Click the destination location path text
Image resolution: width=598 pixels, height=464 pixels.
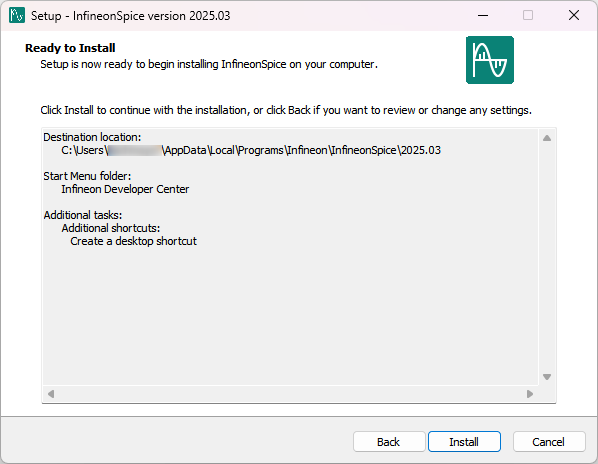(x=251, y=150)
